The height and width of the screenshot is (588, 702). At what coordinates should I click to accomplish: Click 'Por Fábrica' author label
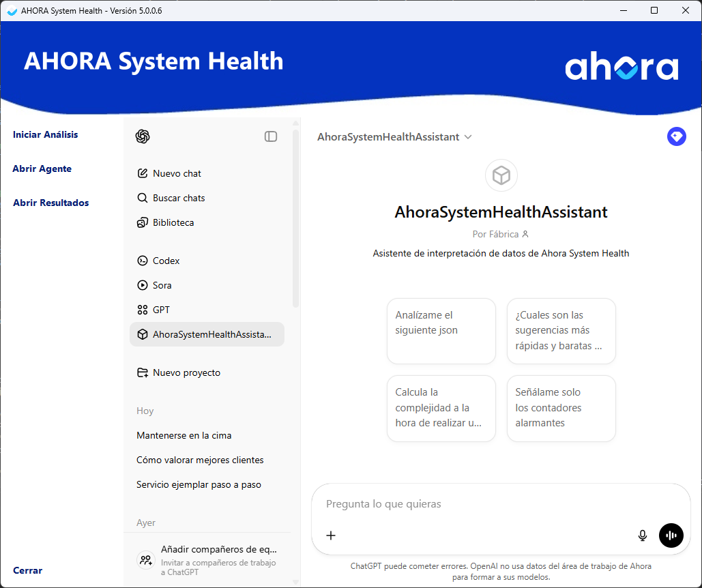495,234
